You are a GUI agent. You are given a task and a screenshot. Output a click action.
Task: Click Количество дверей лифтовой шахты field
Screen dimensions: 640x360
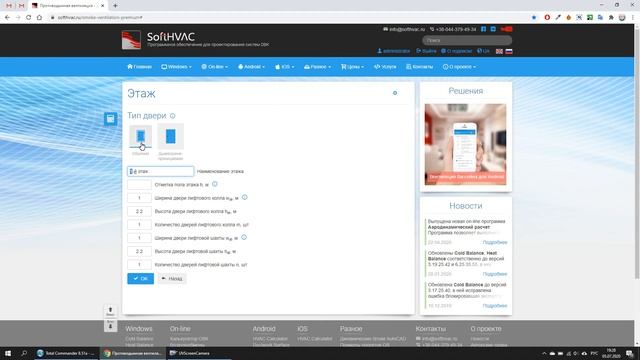[x=139, y=264]
